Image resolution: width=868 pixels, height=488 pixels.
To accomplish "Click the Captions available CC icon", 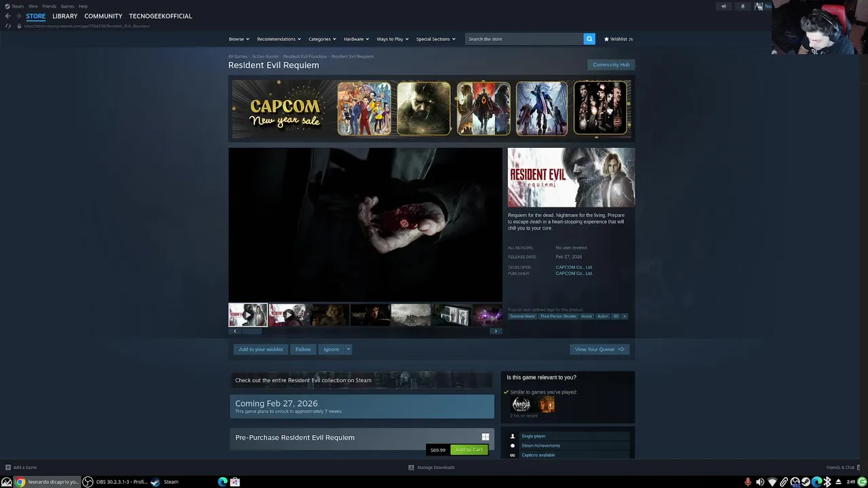I will (x=513, y=455).
